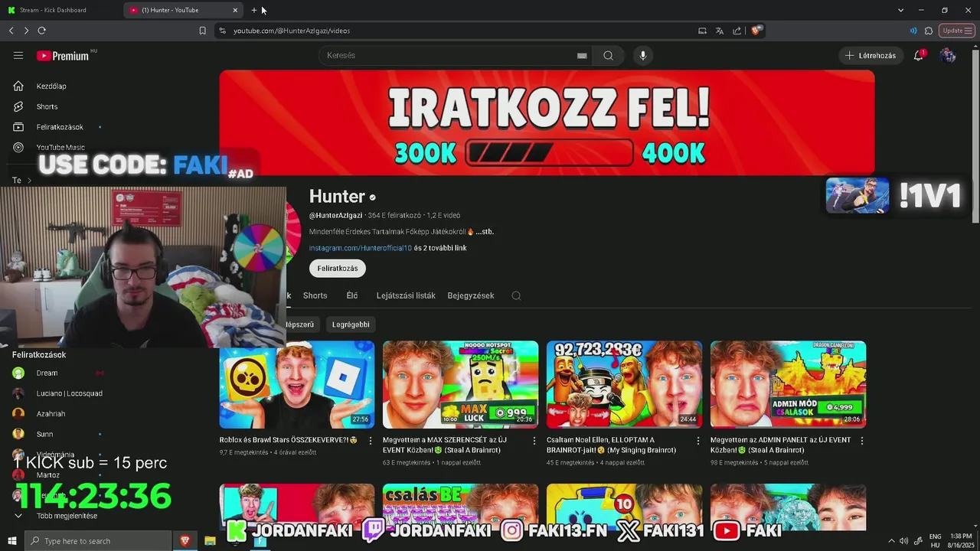Open volume icon in system tray

point(904,541)
